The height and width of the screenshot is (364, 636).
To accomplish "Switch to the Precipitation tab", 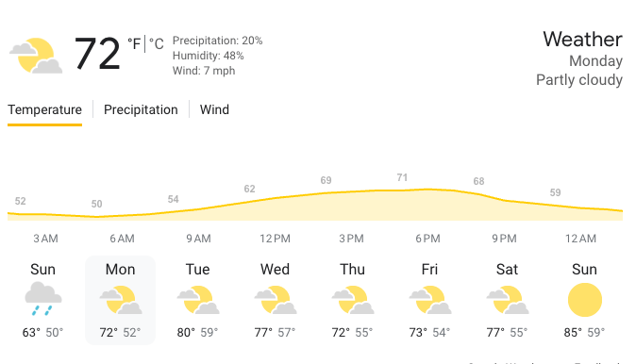I will pos(141,109).
